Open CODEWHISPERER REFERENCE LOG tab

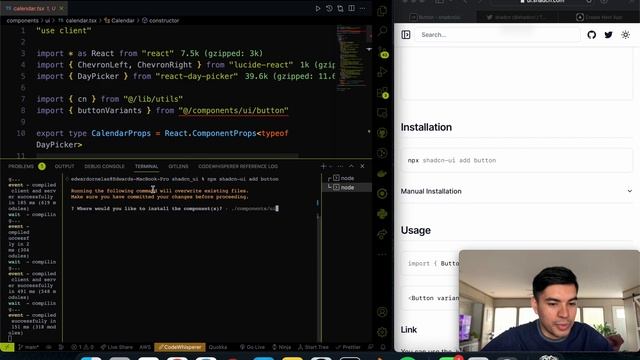238,166
